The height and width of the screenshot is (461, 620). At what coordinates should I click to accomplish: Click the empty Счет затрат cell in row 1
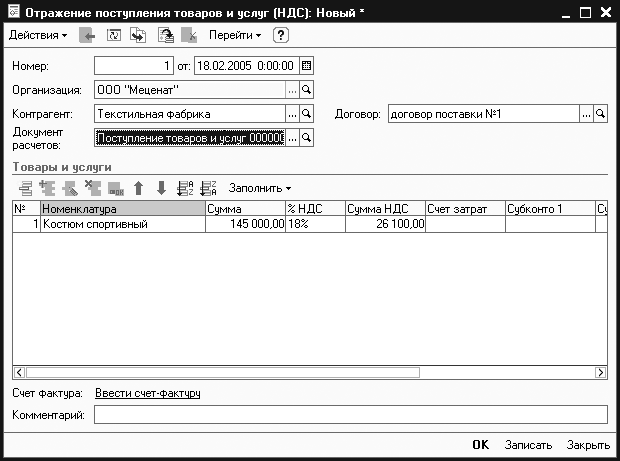[465, 224]
